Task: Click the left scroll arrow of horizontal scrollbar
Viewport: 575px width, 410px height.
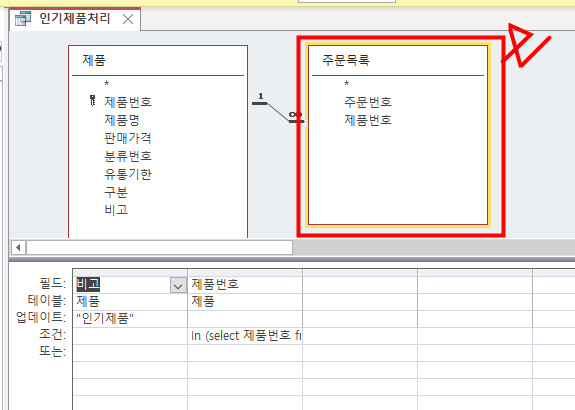Action: coord(18,248)
